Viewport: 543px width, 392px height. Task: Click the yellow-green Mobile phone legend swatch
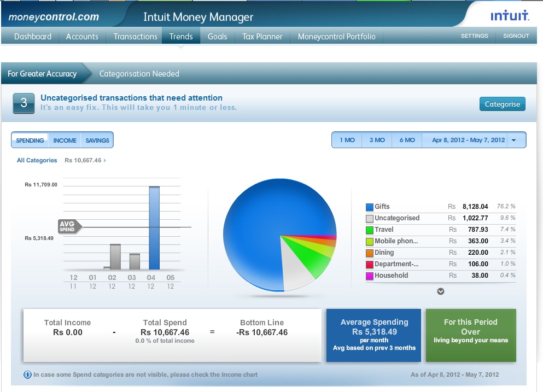[370, 241]
